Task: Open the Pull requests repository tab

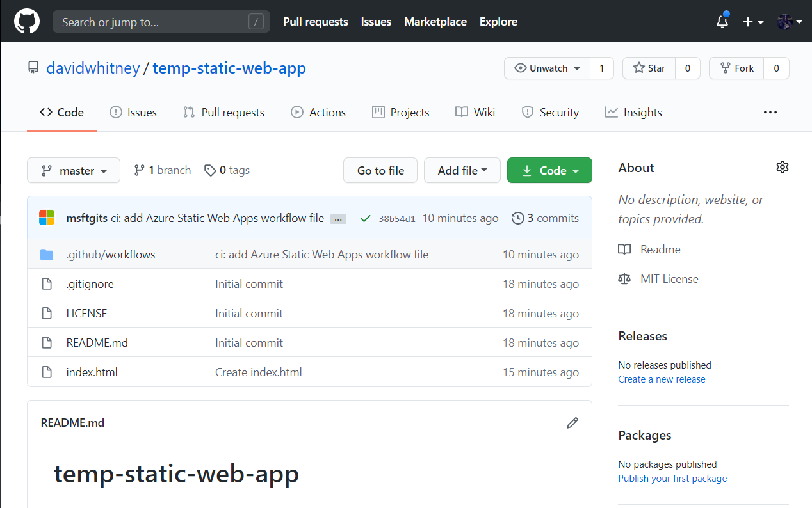Action: click(223, 113)
